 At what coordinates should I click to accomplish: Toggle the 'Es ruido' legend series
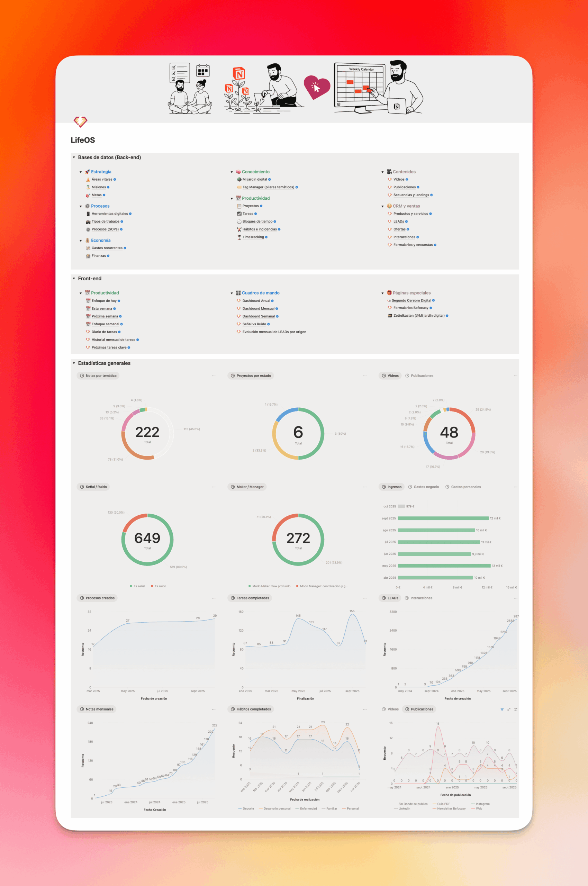[x=160, y=586]
